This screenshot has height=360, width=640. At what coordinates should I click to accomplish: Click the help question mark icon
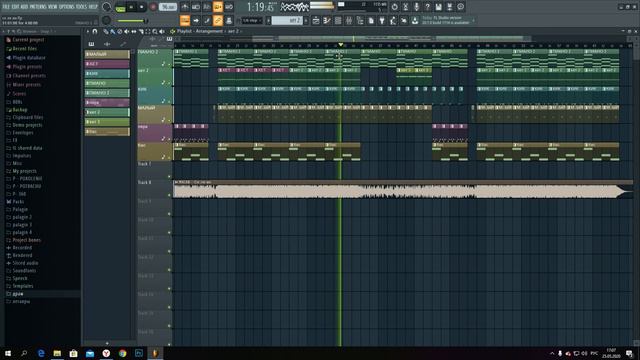click(x=427, y=7)
